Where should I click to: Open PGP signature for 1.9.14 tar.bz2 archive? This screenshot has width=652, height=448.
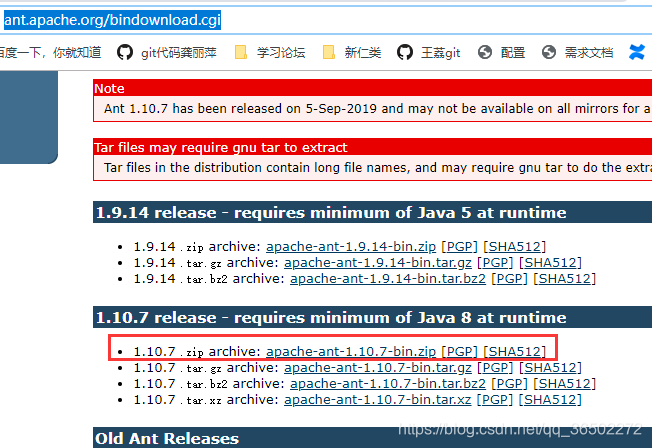click(x=509, y=279)
